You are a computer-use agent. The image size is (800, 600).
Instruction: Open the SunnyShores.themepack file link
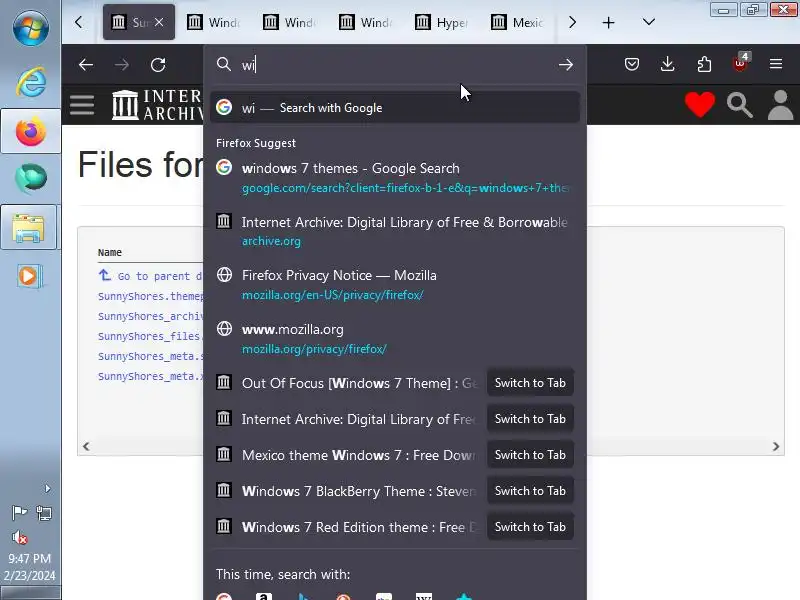pos(151,296)
